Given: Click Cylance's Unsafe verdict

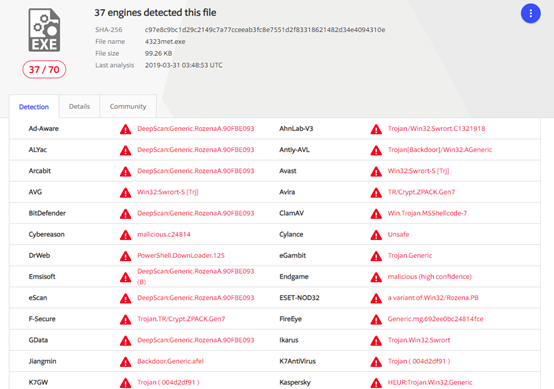Looking at the screenshot, I should [398, 234].
